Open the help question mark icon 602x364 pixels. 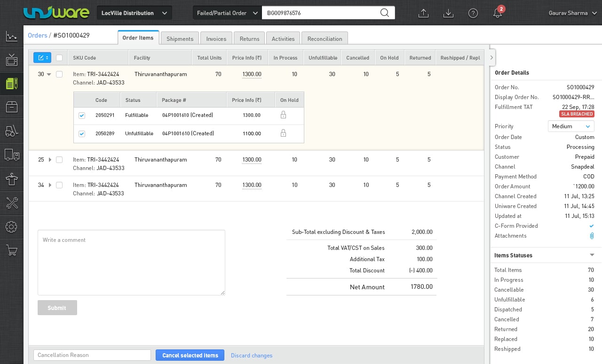click(x=473, y=13)
